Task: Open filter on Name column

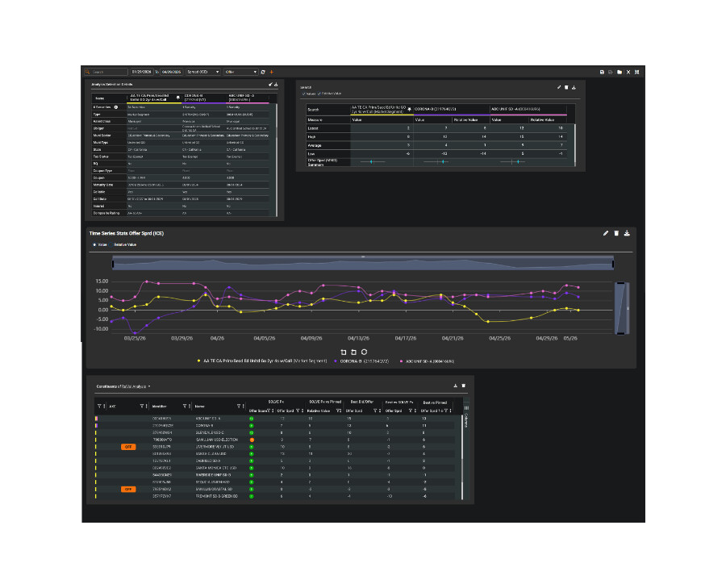Action: 239,407
